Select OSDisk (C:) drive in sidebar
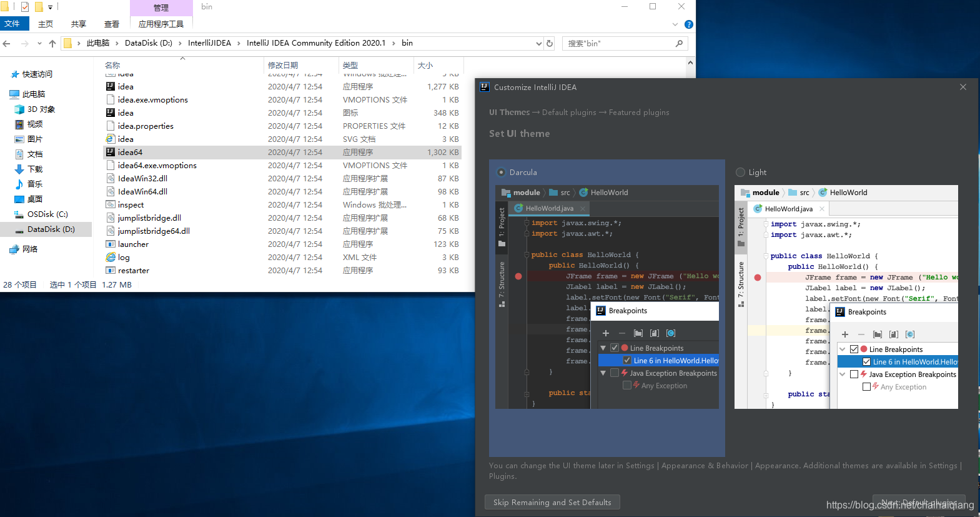This screenshot has height=517, width=980. point(47,214)
